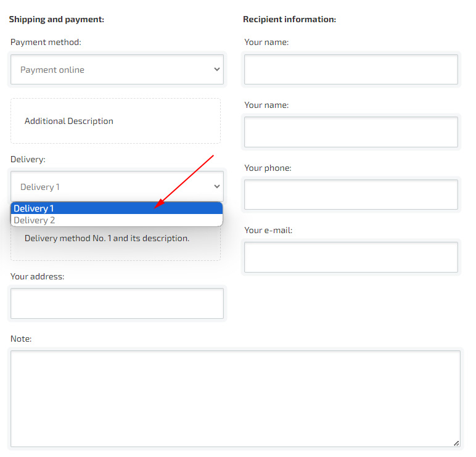
Task: Choose the Delivery 2 option
Action: [x=117, y=220]
